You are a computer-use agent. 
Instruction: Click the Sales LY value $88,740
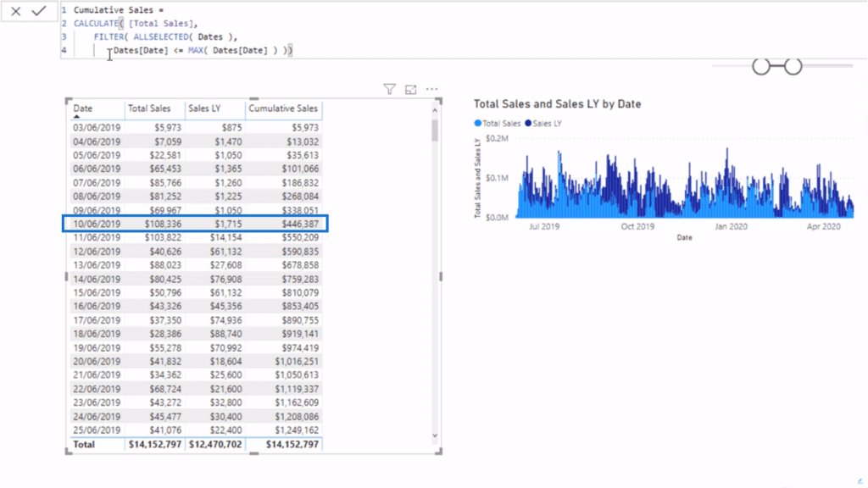[x=225, y=334]
